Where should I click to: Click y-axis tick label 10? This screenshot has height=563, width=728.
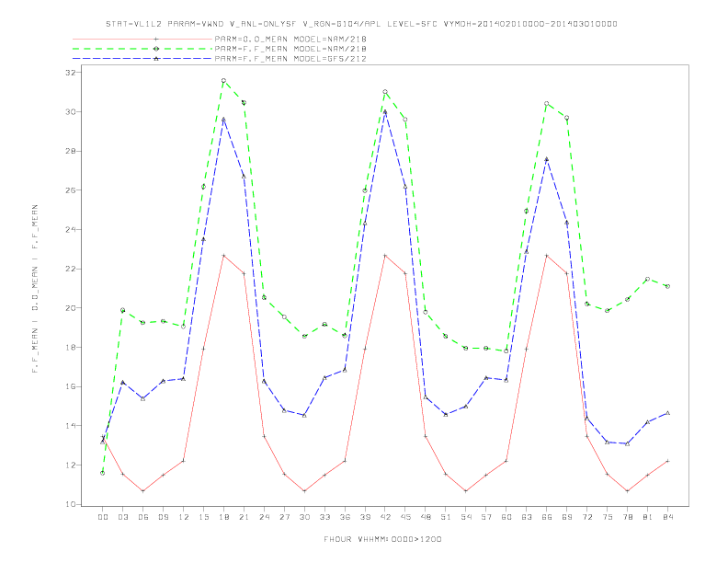coord(71,504)
